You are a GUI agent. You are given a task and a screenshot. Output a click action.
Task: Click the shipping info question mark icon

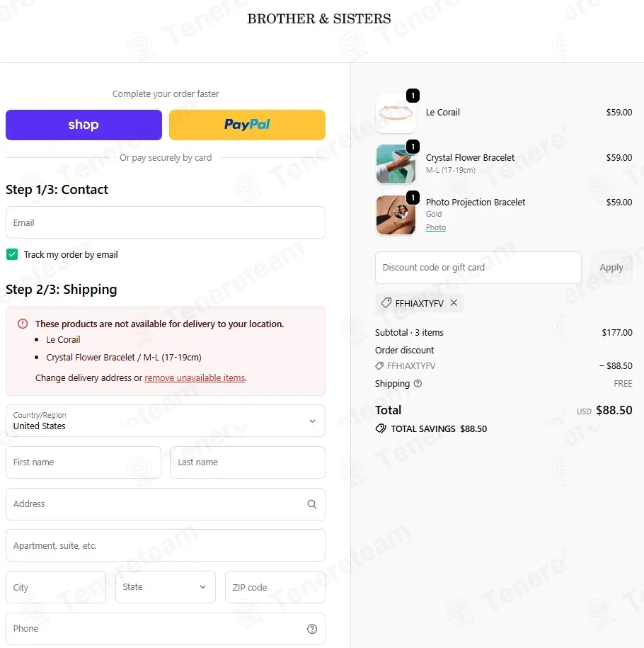[418, 384]
